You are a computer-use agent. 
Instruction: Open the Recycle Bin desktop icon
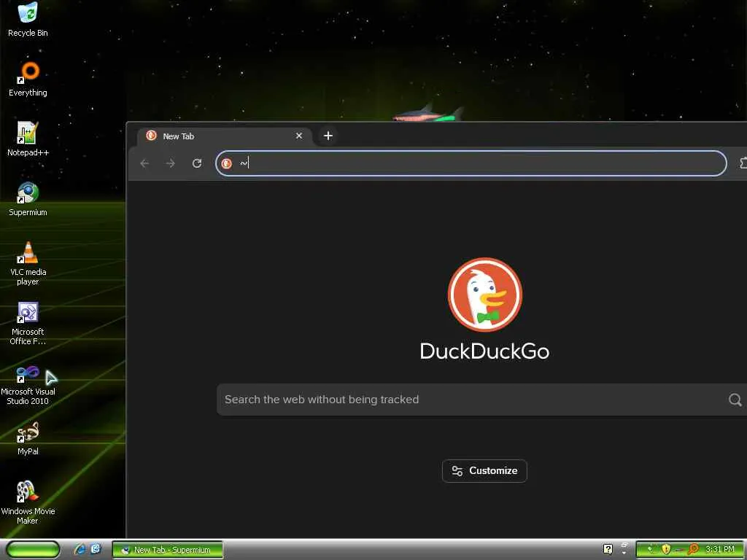(x=28, y=20)
